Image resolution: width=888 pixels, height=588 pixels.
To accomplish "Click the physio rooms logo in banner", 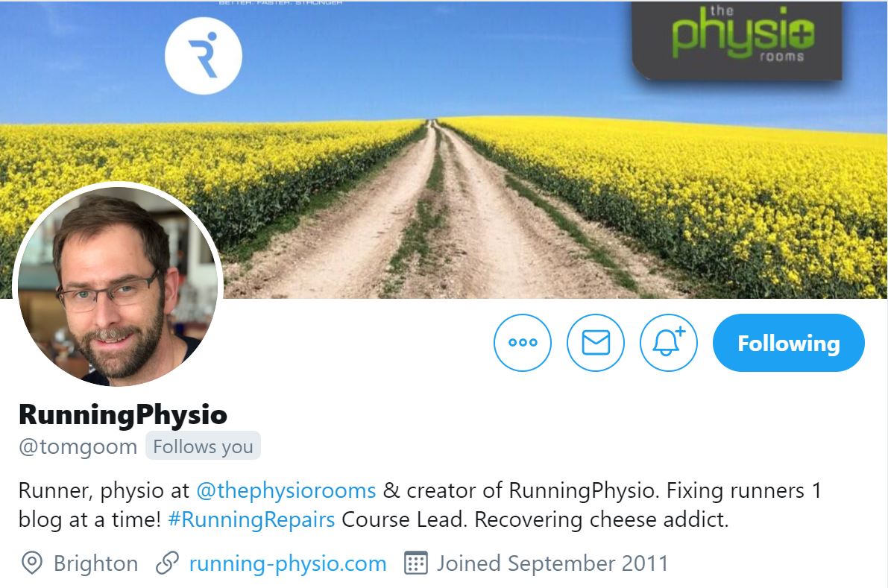I will 737,38.
